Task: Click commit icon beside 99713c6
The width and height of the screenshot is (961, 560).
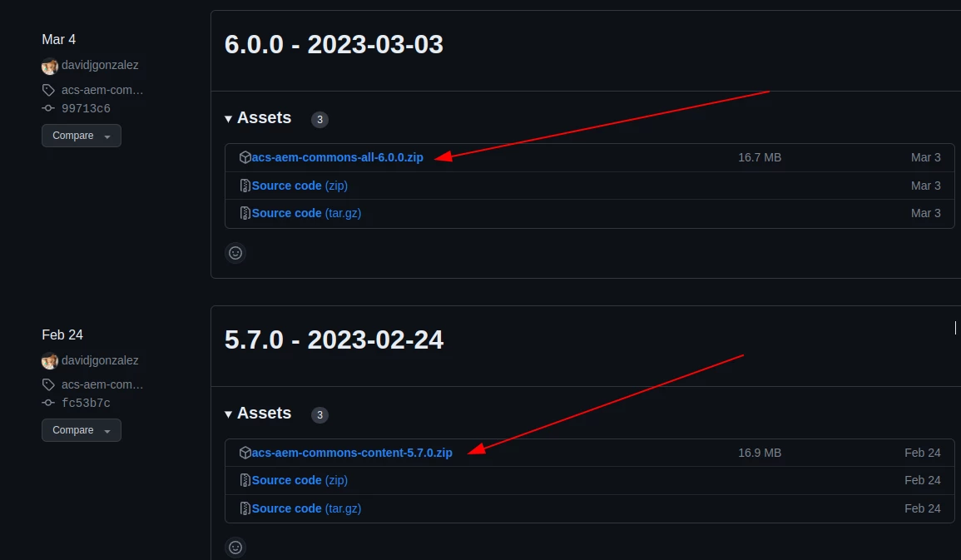Action: [x=48, y=108]
